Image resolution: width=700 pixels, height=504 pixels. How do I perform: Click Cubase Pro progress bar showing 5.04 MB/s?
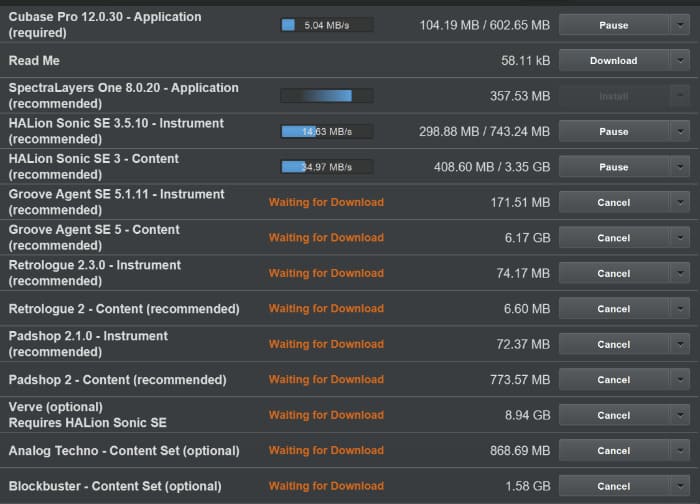coord(327,25)
